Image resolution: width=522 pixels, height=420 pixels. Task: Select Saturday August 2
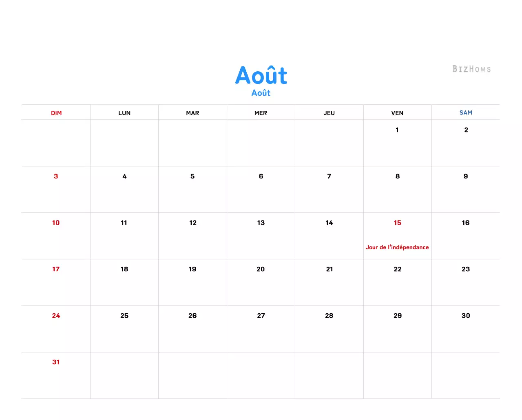(466, 130)
